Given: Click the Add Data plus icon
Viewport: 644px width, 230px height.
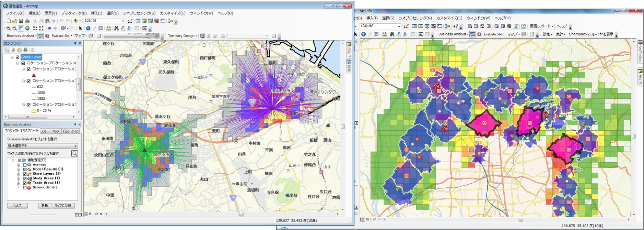Looking at the screenshot, I should (76, 21).
